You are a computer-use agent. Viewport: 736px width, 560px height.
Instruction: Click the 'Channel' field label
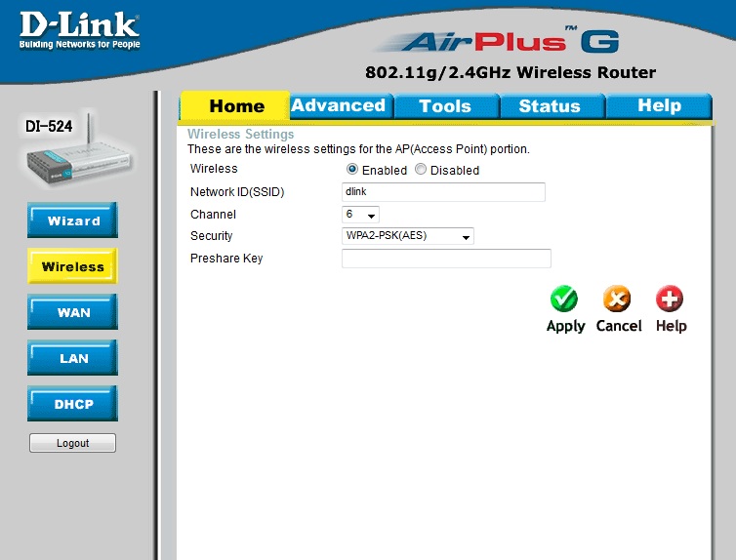(x=213, y=215)
